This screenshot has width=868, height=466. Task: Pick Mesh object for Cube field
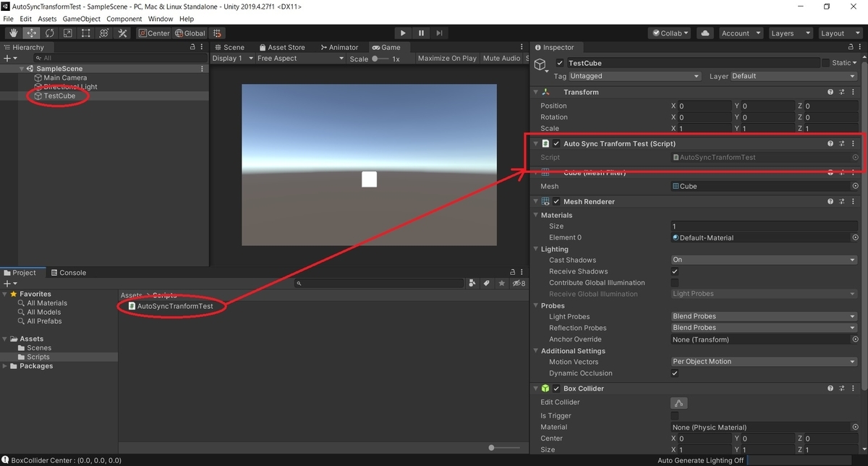855,186
